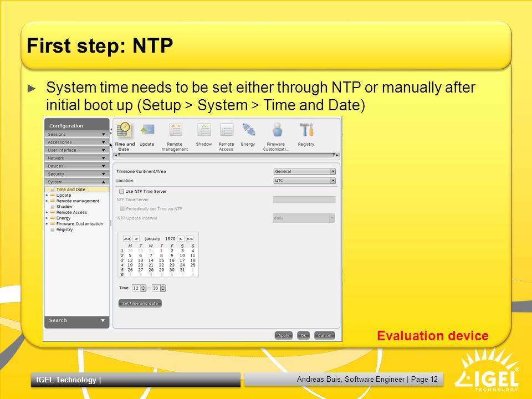Open Timezone Continent/Area dropdown showing General

304,171
